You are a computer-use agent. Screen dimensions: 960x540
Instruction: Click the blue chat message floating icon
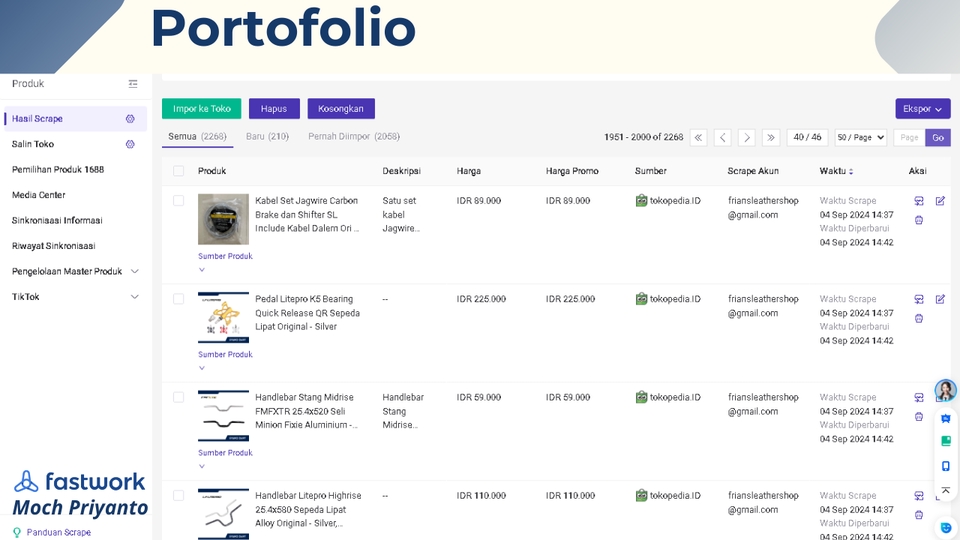(946, 419)
